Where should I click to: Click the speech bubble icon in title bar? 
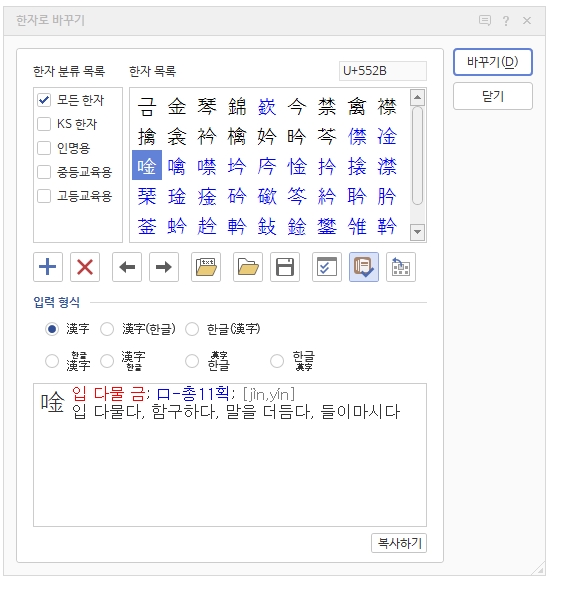[x=485, y=20]
